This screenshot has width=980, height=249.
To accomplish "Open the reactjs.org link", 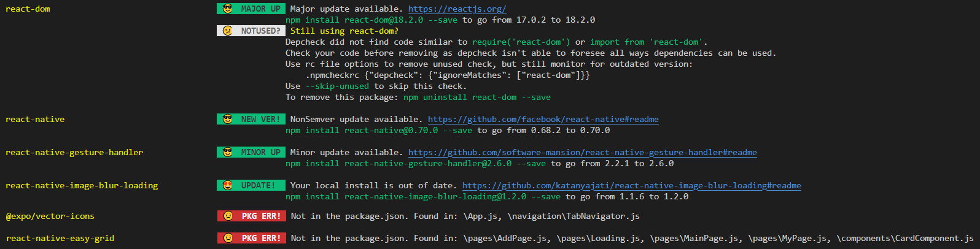I will (457, 9).
